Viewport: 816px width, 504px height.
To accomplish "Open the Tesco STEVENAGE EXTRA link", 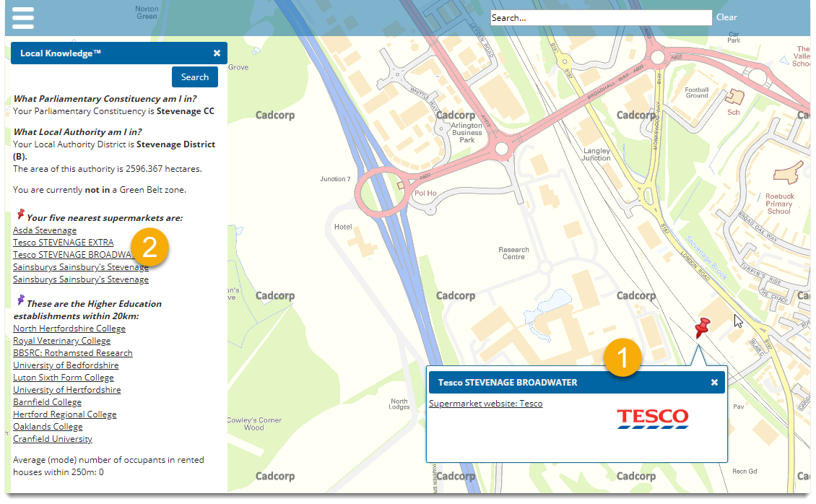I will pyautogui.click(x=63, y=243).
